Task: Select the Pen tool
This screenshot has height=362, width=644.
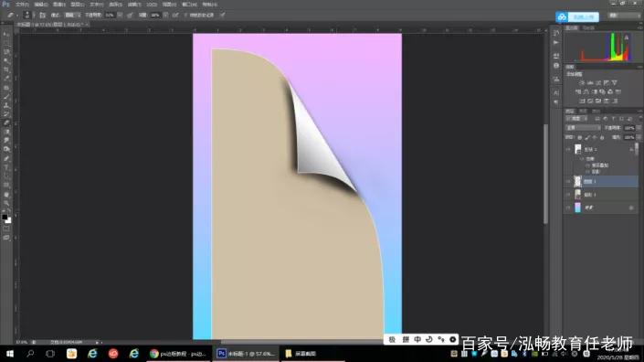Action: click(6, 159)
